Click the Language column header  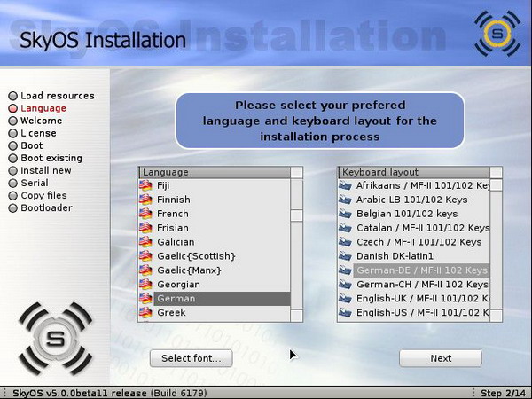[215, 172]
